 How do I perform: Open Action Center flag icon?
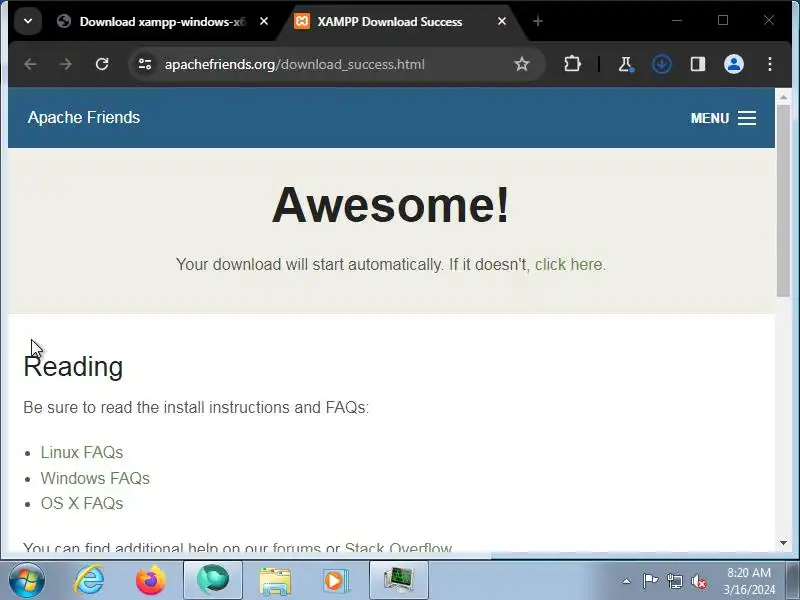[649, 581]
